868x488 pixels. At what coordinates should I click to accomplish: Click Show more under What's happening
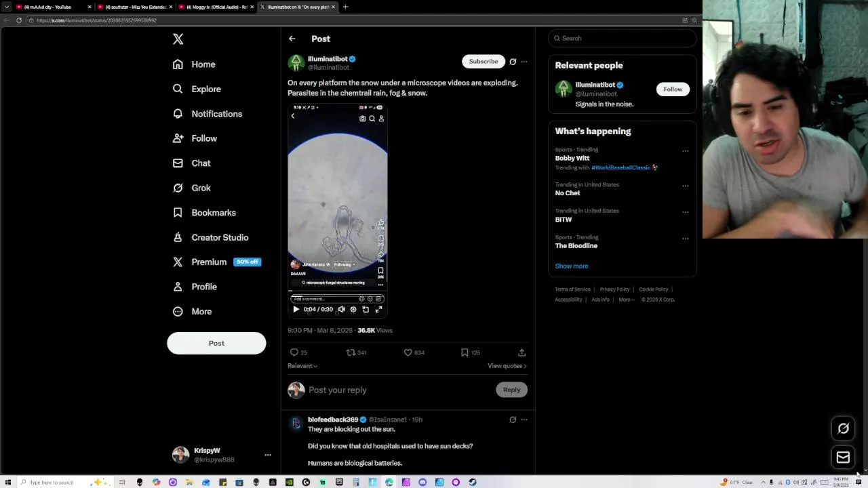click(572, 266)
